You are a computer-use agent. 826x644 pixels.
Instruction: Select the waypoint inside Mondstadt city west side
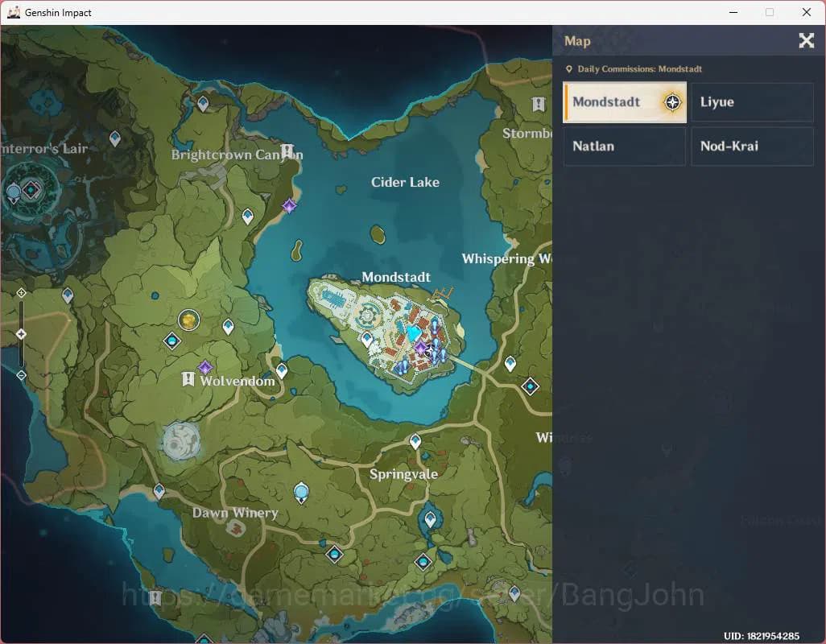click(367, 340)
